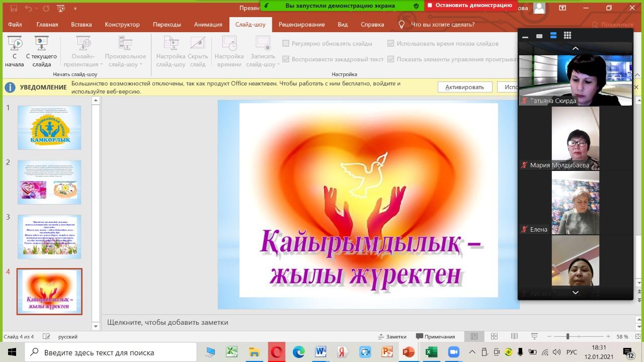
Task: Open Rehearse timings (Настройка времени)
Action: (x=229, y=51)
